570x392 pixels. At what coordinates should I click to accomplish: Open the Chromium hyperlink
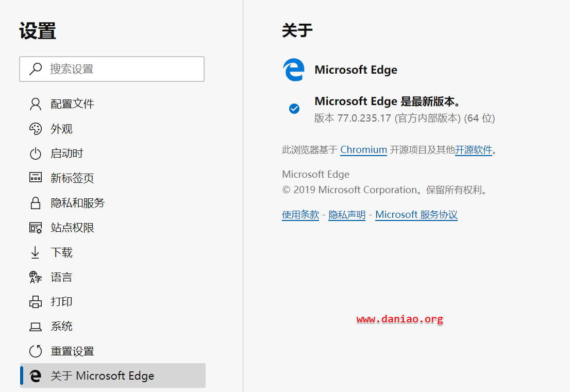click(363, 150)
